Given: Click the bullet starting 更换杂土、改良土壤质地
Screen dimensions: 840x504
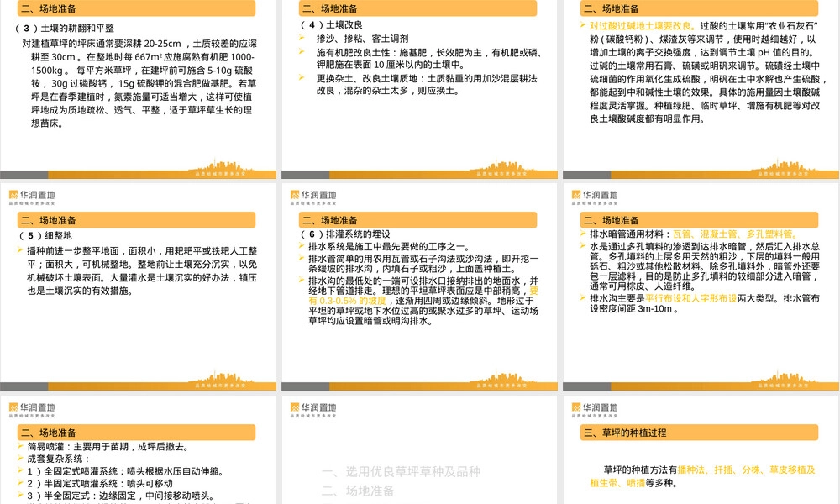Looking at the screenshot, I should tap(427, 85).
